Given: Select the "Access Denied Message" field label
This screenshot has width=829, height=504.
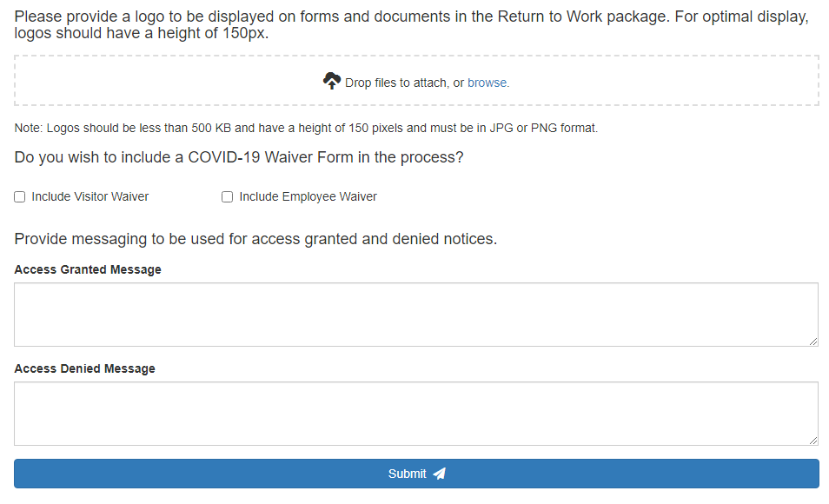Looking at the screenshot, I should click(84, 369).
